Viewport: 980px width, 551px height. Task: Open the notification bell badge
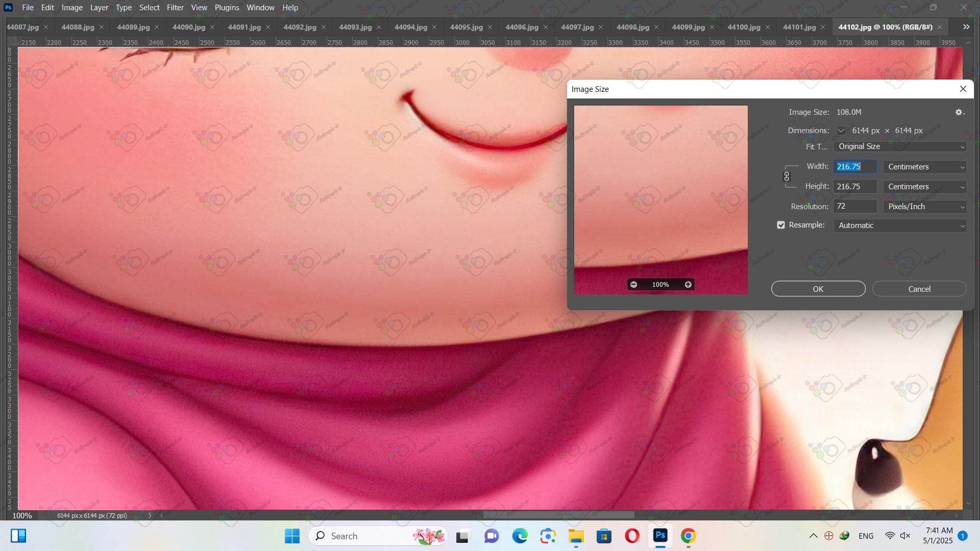pyautogui.click(x=963, y=536)
